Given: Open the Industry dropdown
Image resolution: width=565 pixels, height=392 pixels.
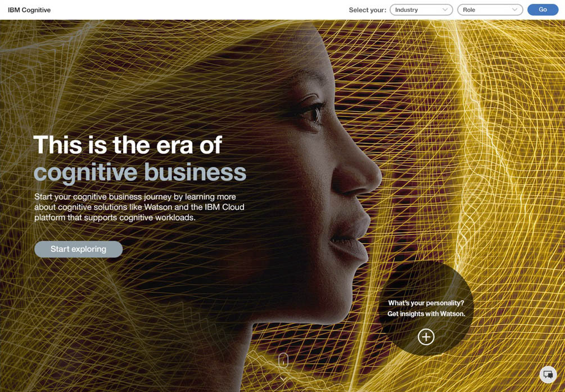Looking at the screenshot, I should click(421, 10).
